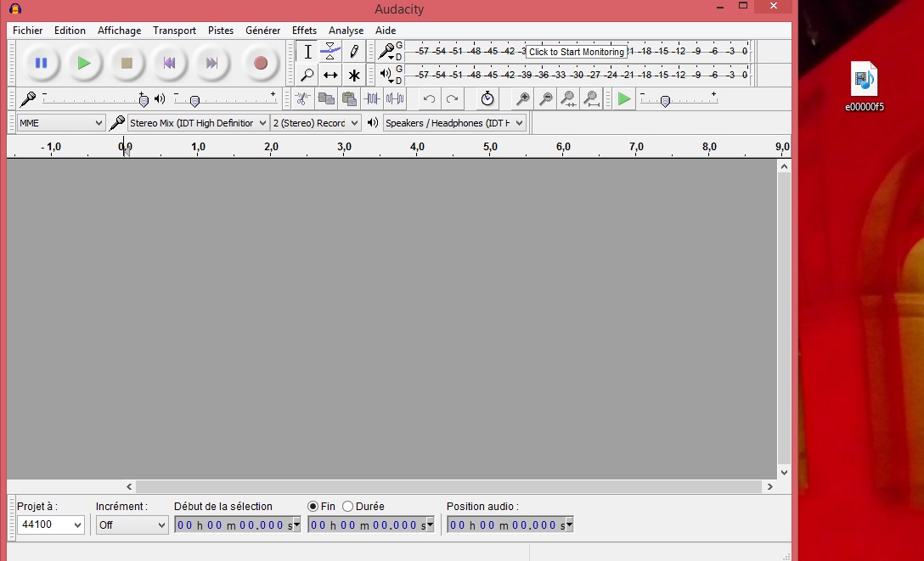Open the Aide menu
Viewport: 924px width, 561px height.
[386, 31]
